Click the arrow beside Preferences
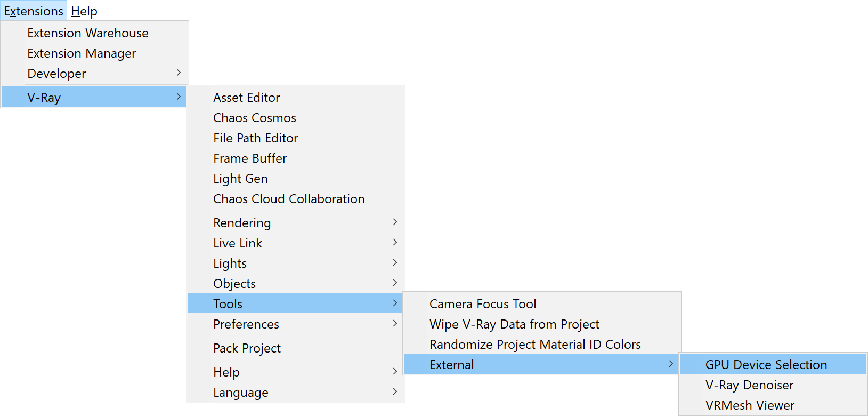This screenshot has width=868, height=416. pyautogui.click(x=395, y=323)
